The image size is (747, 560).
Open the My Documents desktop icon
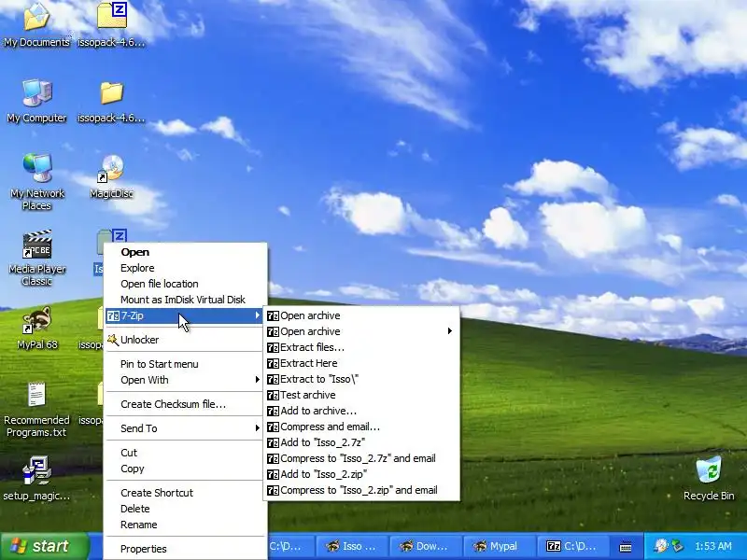[36, 25]
